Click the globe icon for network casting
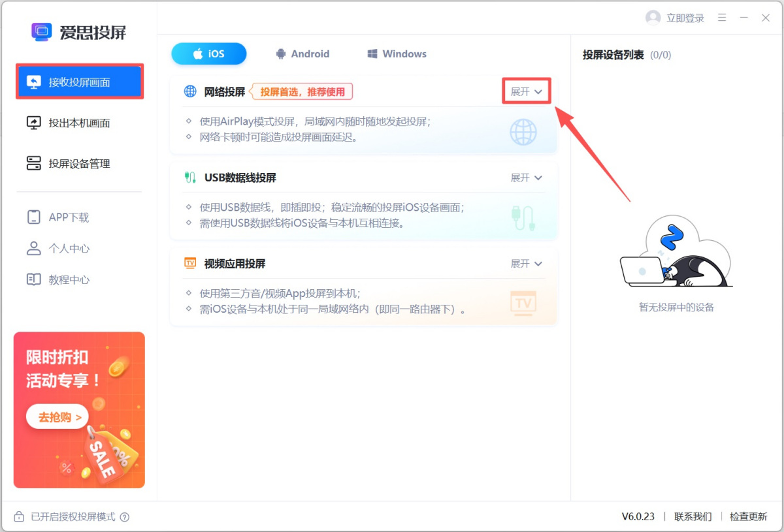The height and width of the screenshot is (532, 784). (190, 92)
